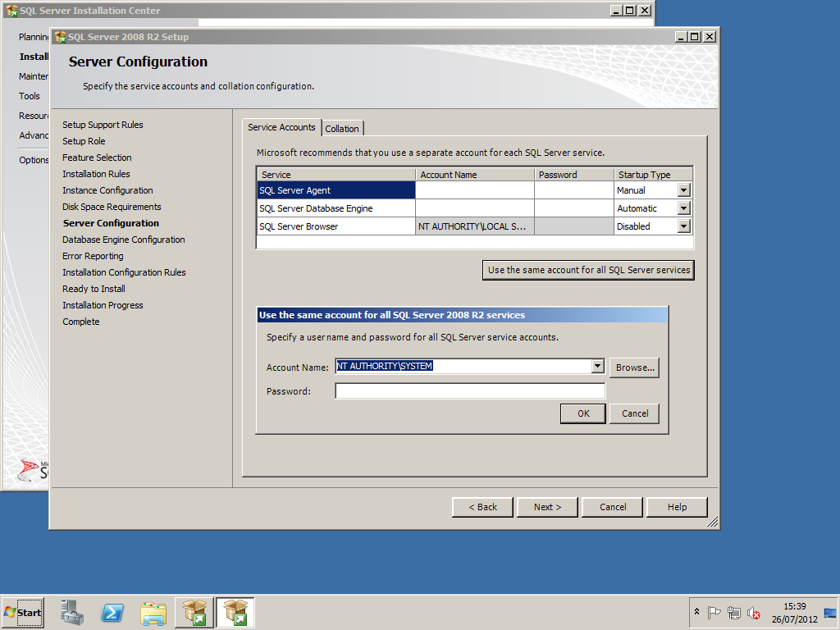Click the Account Name cell for SQL Server Agent

(475, 190)
